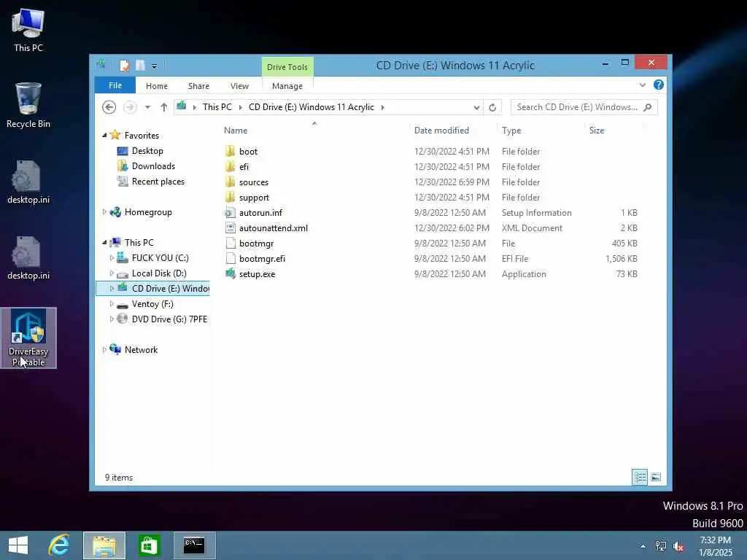Switch to the Home ribbon tab
The image size is (747, 560).
point(157,86)
